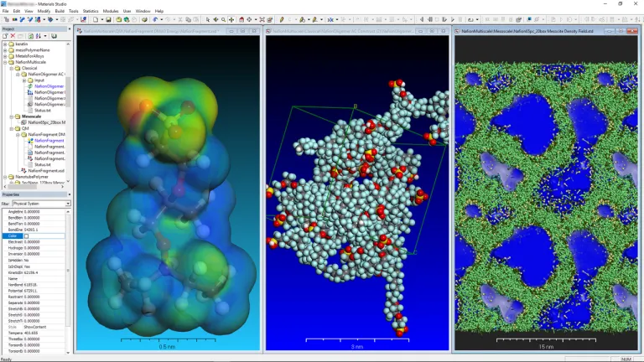Expand the MetalsForAlloys tree node
Viewport: 644px width, 362px height.
[5, 56]
